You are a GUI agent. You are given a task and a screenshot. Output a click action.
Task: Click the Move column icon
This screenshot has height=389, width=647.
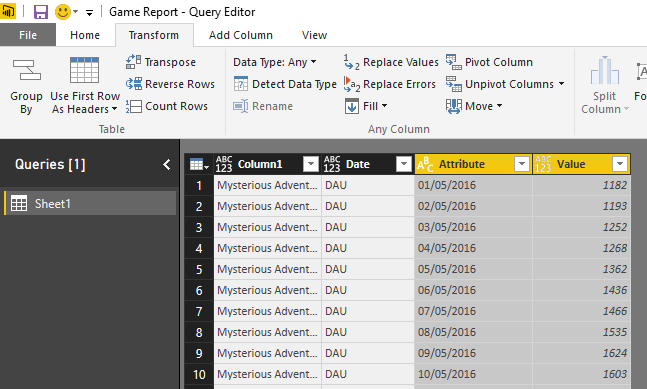coord(453,106)
